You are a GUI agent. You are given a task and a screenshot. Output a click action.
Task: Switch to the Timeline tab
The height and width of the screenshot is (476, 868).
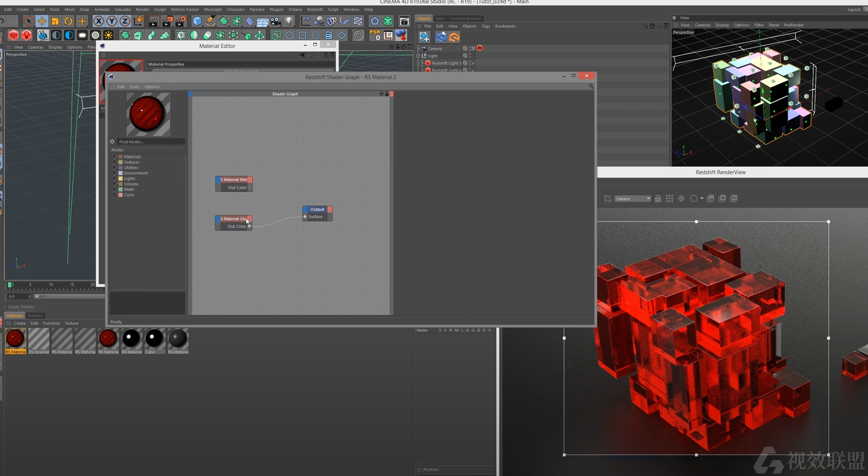coord(35,315)
